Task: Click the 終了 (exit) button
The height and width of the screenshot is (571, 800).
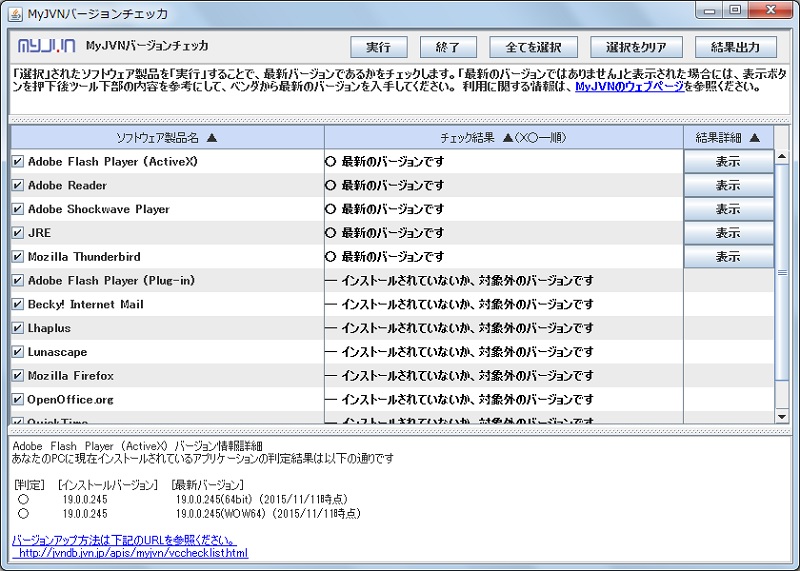Action: [x=448, y=47]
